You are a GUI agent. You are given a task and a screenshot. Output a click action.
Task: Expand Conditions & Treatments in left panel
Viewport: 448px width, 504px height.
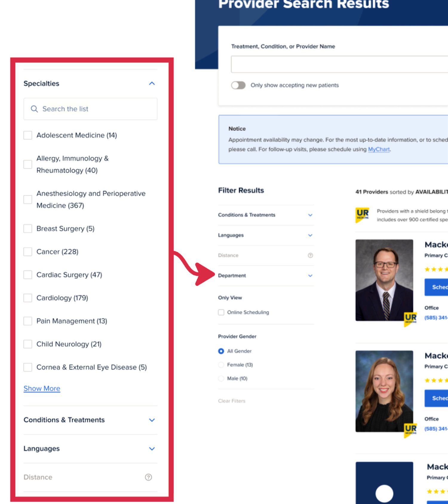coord(152,420)
